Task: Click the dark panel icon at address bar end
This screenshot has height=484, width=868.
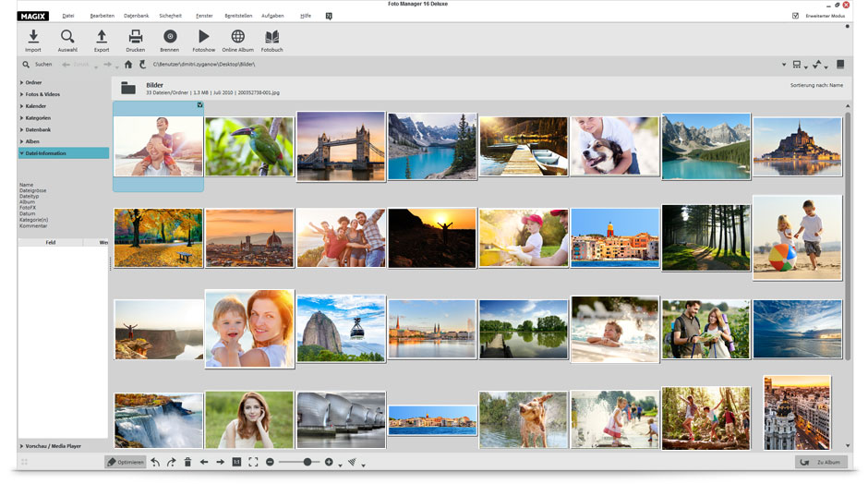Action: point(840,65)
